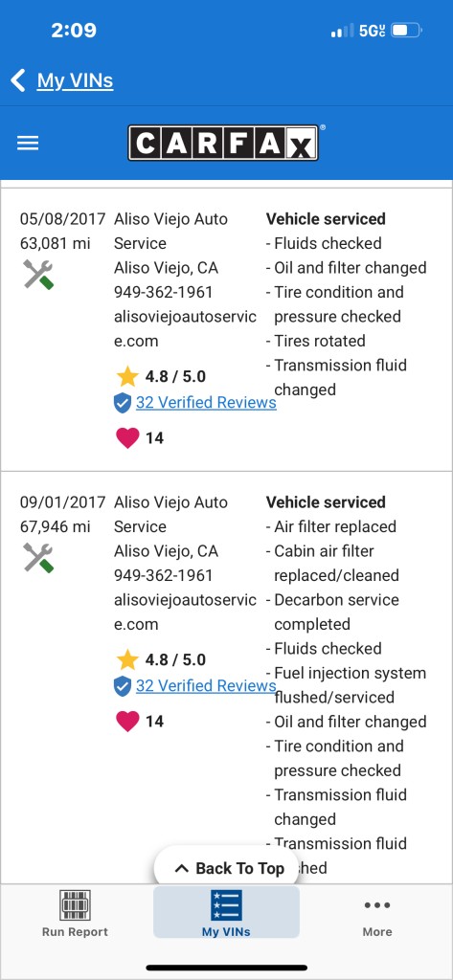453x980 pixels.
Task: Switch to the Run Report tab
Action: [x=75, y=913]
